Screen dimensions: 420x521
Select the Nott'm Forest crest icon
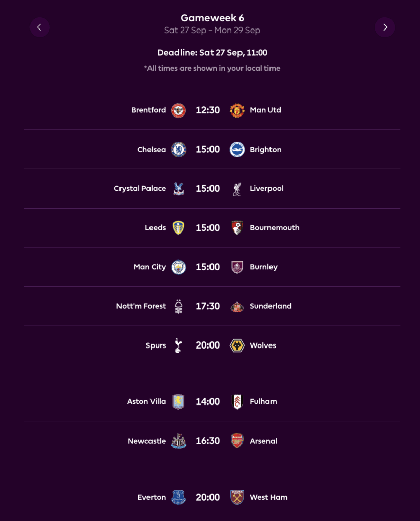(x=177, y=306)
